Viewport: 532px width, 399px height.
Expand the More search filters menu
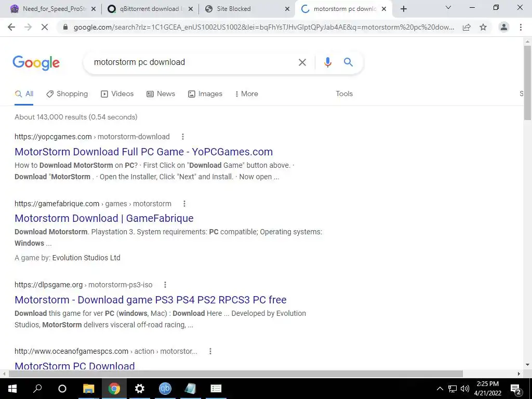pyautogui.click(x=247, y=94)
